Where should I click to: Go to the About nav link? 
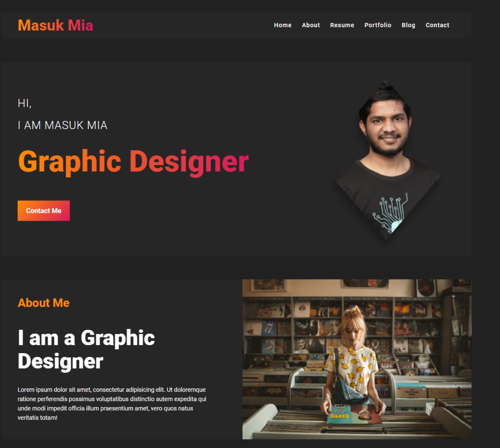click(x=311, y=25)
